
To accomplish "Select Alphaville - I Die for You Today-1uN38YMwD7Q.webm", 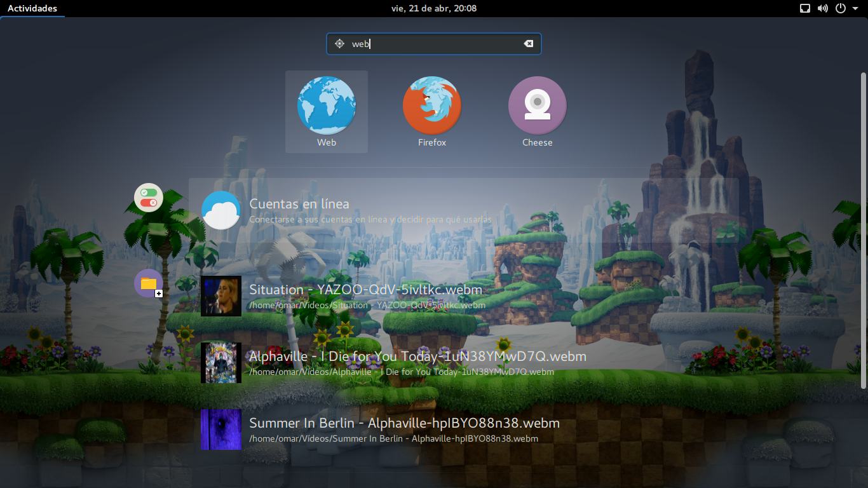I will click(417, 356).
